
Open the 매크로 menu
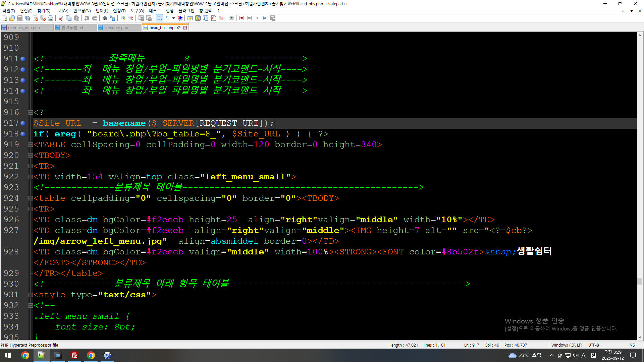[x=155, y=11]
